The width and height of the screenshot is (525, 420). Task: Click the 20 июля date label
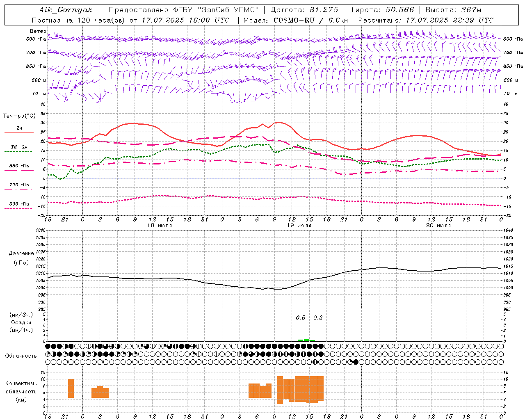(x=438, y=226)
